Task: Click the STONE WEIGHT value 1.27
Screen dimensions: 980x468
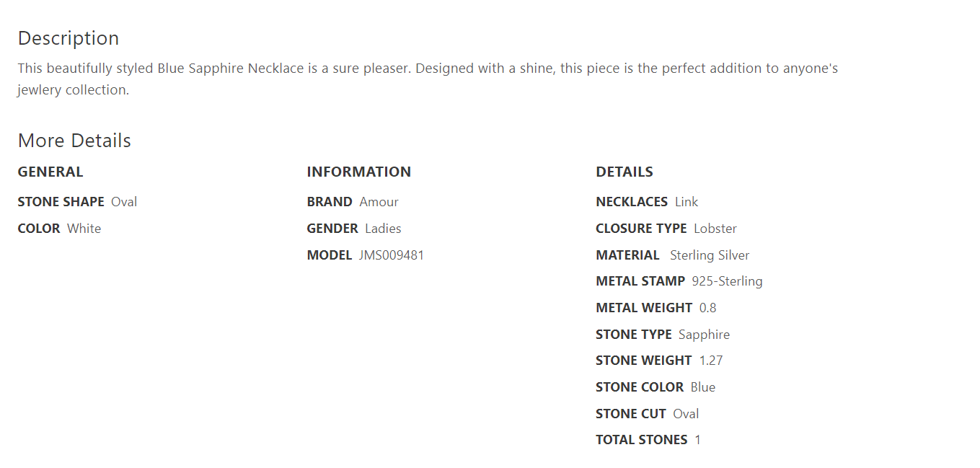Action: 711,361
